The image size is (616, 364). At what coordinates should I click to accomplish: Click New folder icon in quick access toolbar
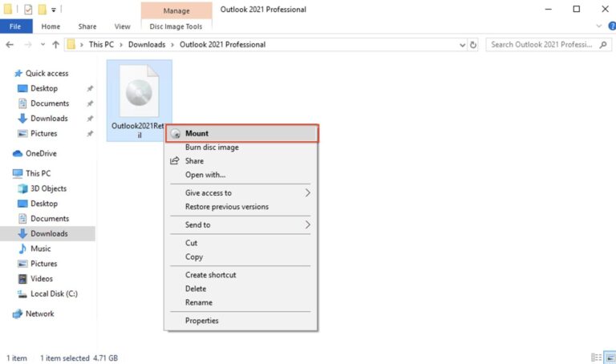coord(42,10)
